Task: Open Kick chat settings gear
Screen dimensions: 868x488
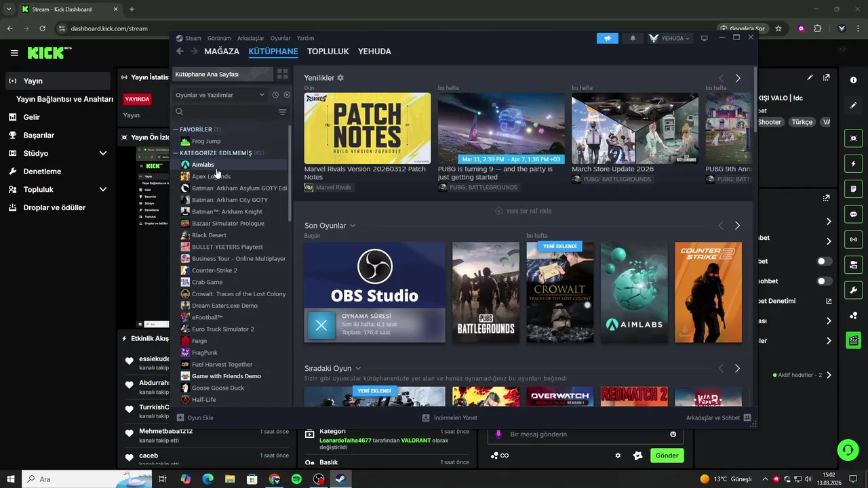Action: [x=618, y=455]
